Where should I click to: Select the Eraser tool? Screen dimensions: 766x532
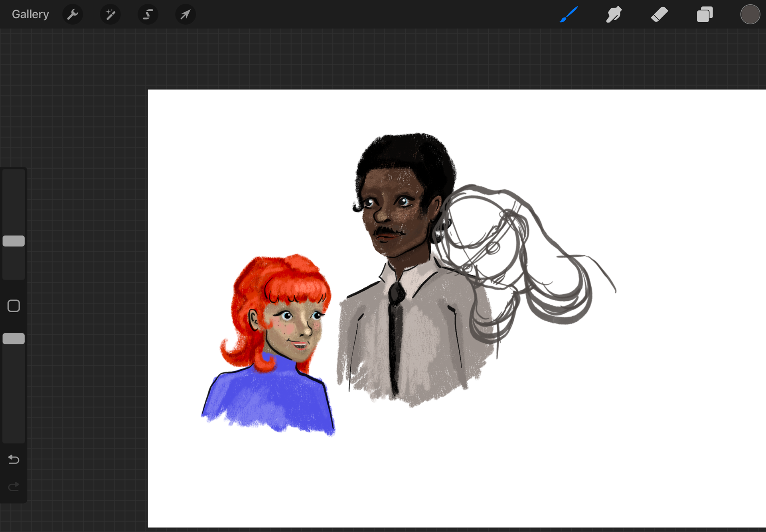click(659, 15)
